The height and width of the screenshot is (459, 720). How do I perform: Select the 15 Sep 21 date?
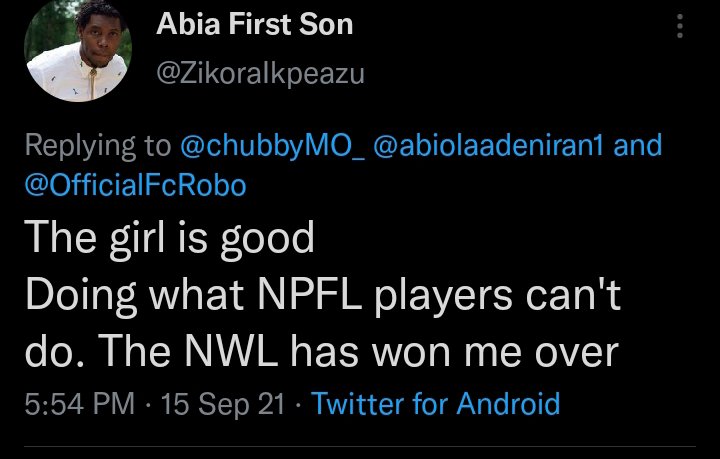(222, 404)
